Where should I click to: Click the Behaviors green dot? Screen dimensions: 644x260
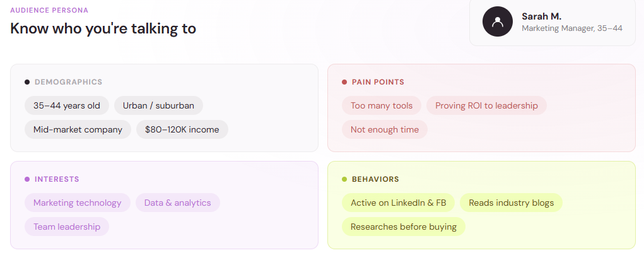tap(344, 179)
